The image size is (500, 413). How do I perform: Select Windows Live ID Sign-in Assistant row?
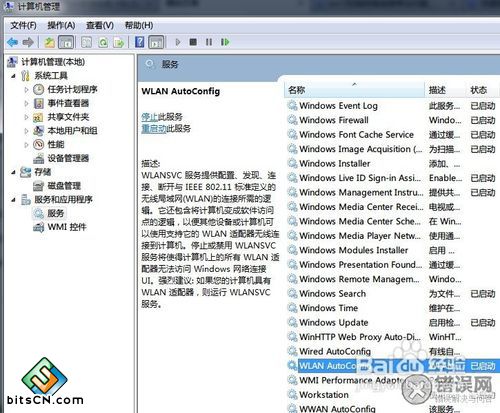click(x=393, y=178)
